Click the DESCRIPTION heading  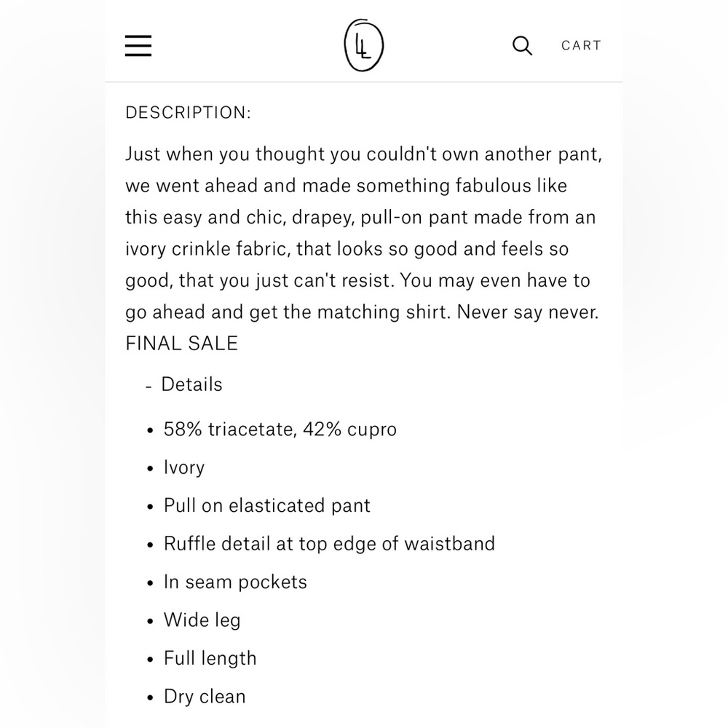tap(188, 112)
